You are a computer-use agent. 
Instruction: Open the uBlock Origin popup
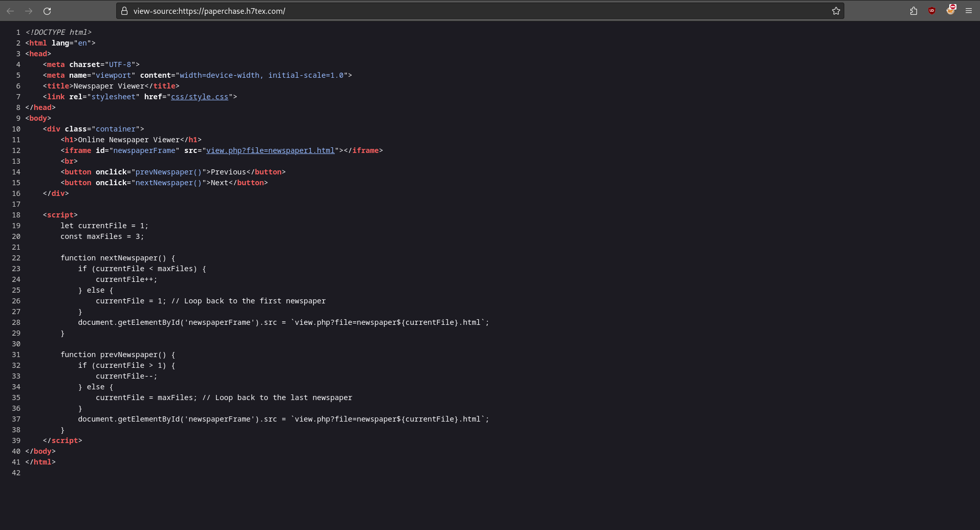(x=932, y=11)
